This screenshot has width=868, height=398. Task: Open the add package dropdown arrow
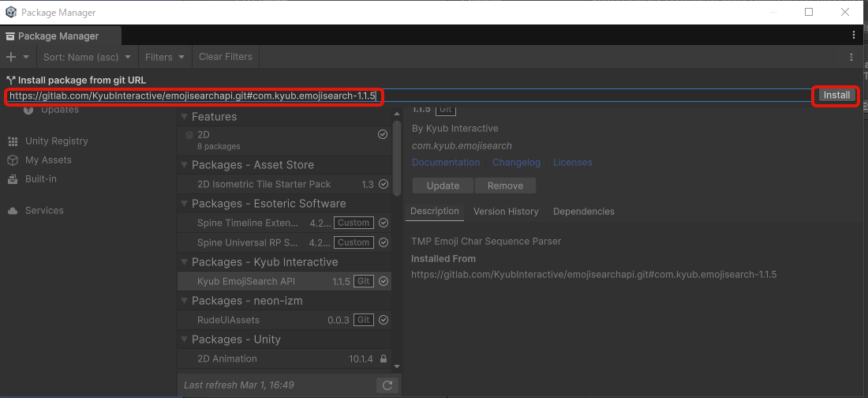point(26,57)
